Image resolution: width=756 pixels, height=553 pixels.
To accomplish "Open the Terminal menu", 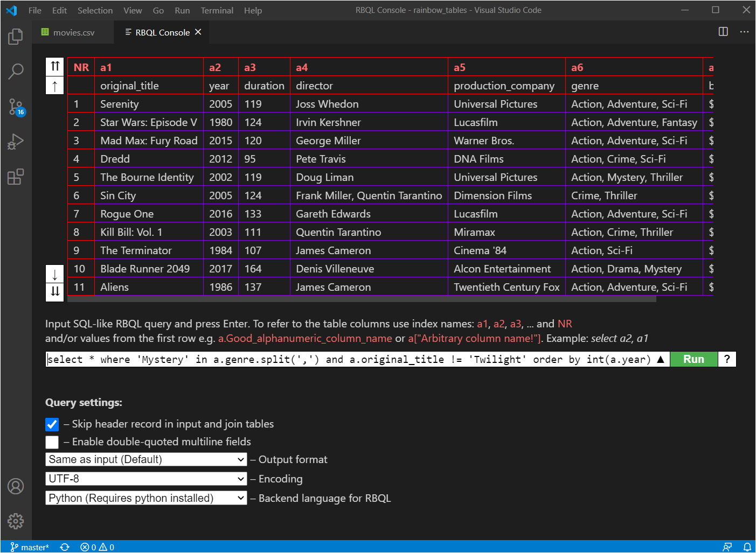I will (x=217, y=10).
